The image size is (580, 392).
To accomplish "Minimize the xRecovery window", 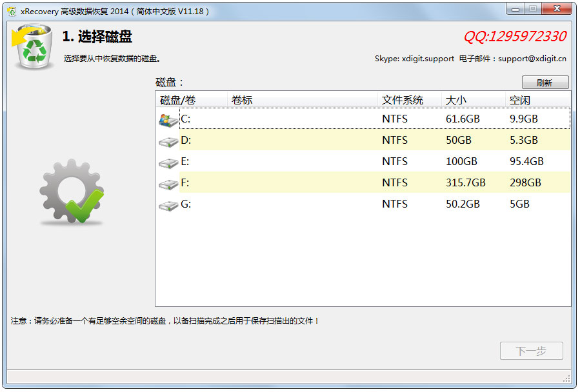I will coord(515,9).
